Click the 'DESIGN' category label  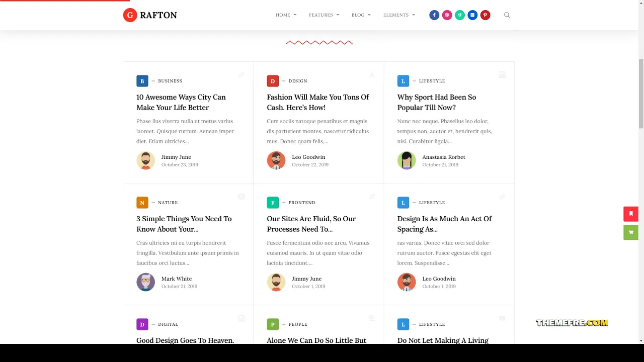[x=298, y=81]
